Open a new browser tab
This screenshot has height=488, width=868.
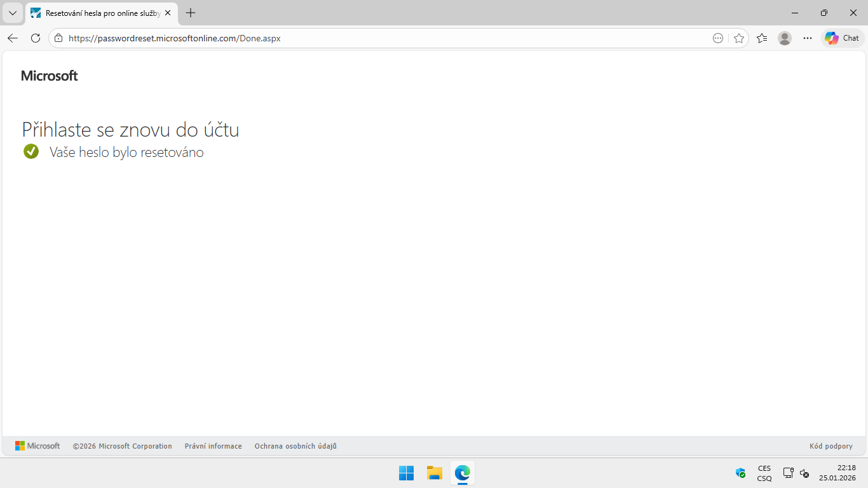tap(190, 13)
